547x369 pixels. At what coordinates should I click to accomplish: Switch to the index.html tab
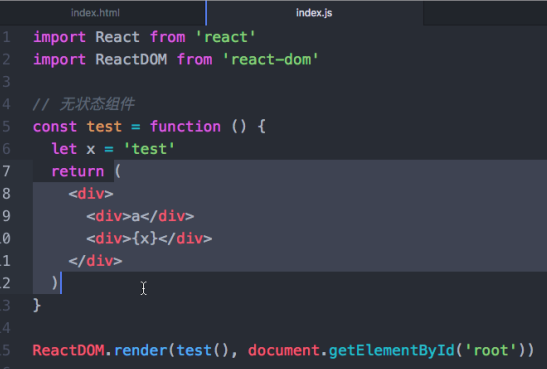(95, 13)
